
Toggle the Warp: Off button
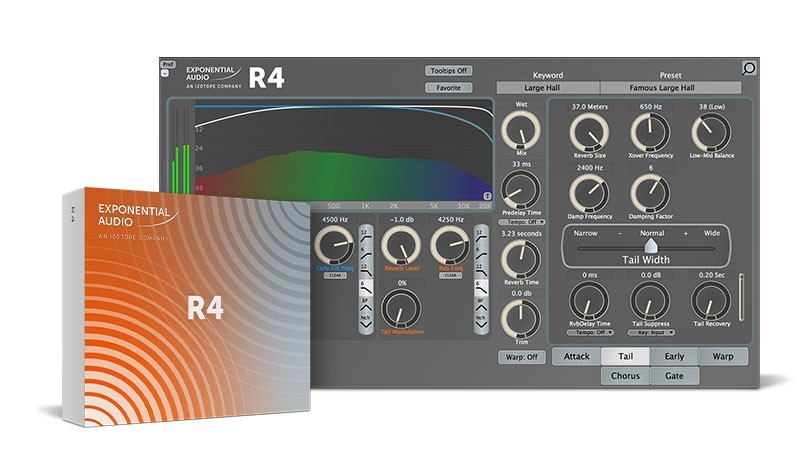tap(521, 357)
